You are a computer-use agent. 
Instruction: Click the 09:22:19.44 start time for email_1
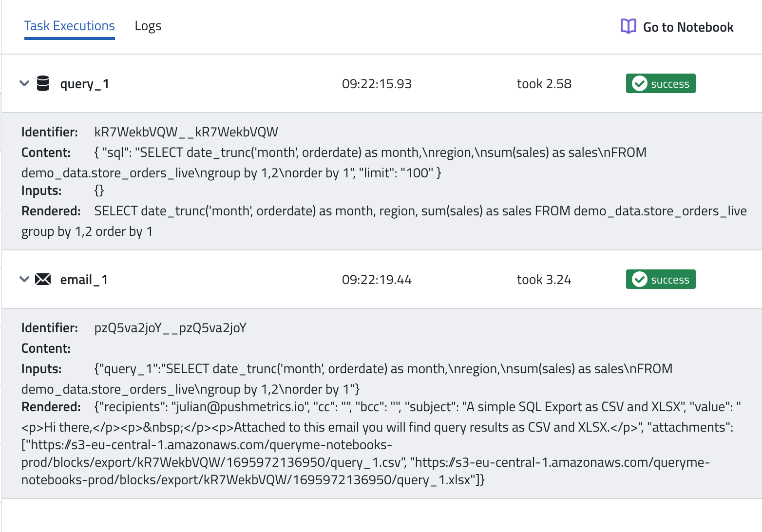coord(377,280)
